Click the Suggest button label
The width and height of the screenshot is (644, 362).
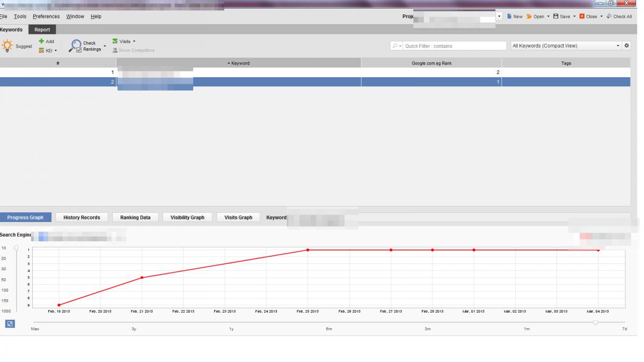(x=24, y=47)
